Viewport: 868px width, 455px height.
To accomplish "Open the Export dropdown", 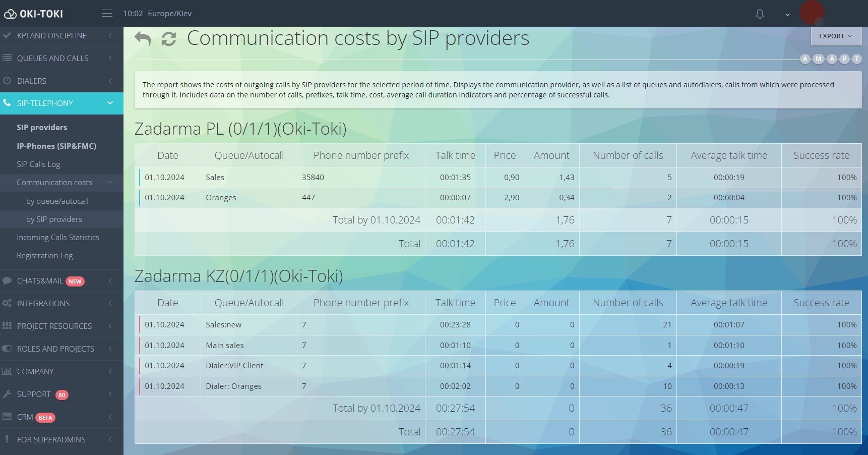I will 835,36.
